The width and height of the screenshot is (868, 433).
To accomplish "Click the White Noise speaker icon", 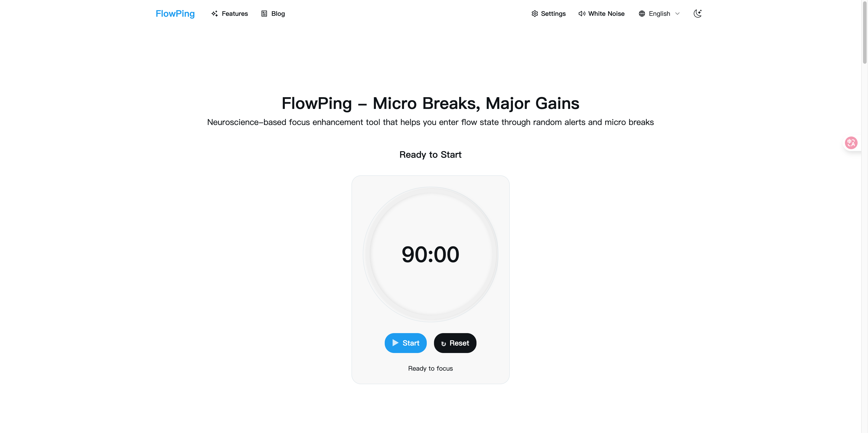I will click(582, 14).
